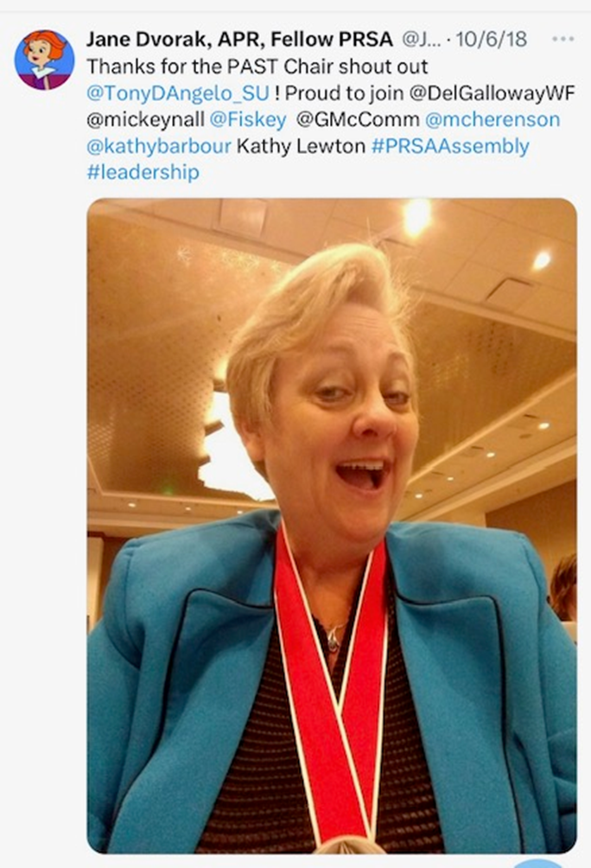Visit the @mcherenson mention link
The image size is (591, 868).
(x=492, y=119)
